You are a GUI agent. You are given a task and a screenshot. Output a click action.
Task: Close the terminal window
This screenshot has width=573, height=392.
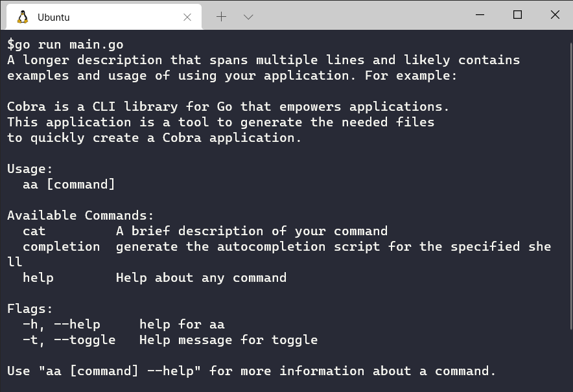click(x=555, y=15)
